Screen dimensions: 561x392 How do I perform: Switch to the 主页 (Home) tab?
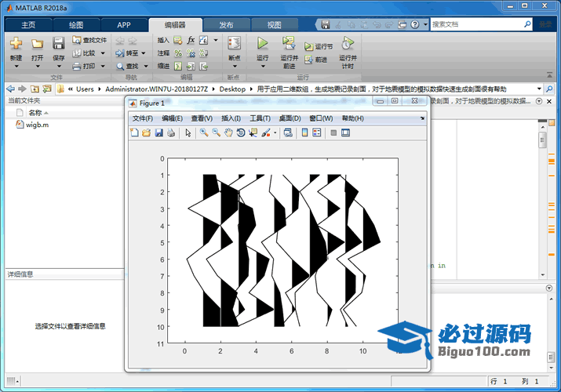[x=28, y=24]
